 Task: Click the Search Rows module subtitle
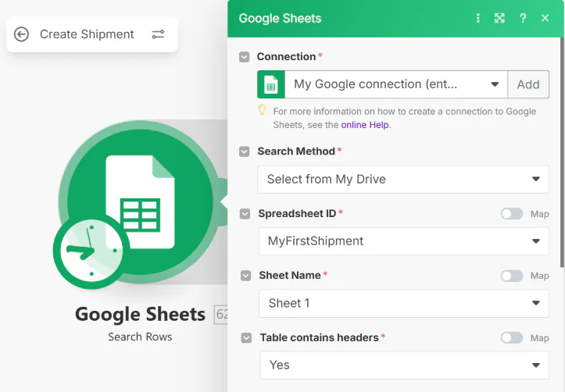point(140,337)
